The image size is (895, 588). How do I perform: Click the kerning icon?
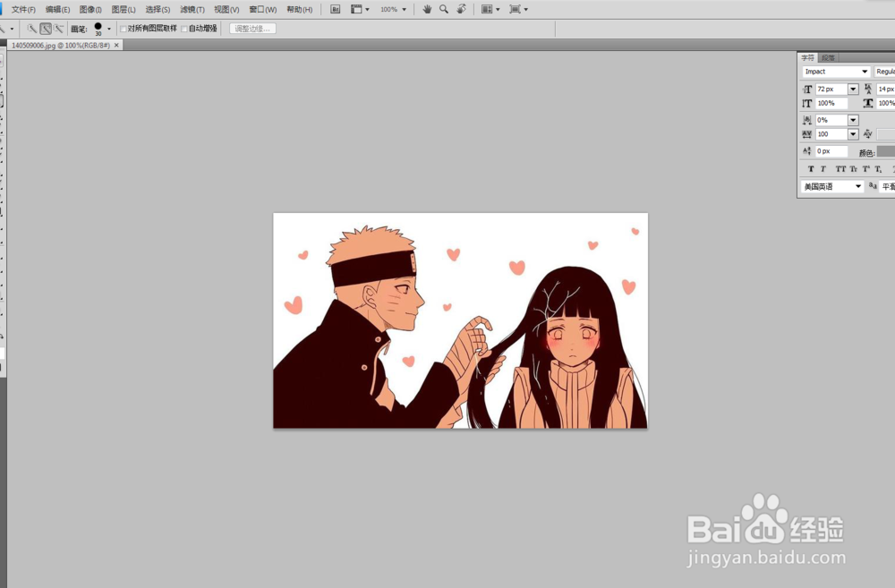(868, 134)
